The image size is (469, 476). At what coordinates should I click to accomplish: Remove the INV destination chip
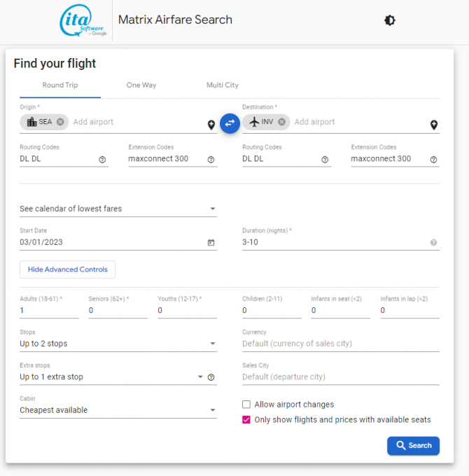(x=281, y=122)
